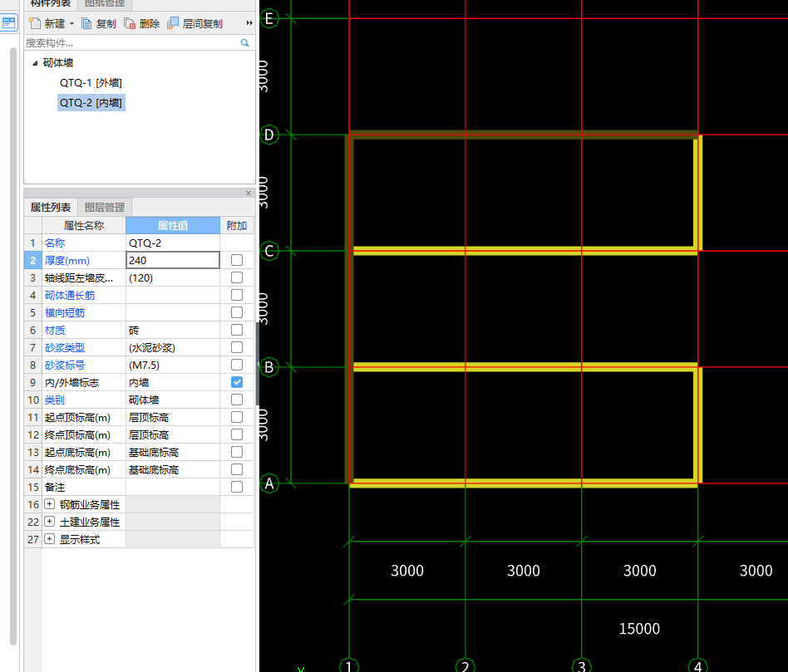This screenshot has width=788, height=672.
Task: Click axis bubble 3 at bottom
Action: [x=582, y=665]
